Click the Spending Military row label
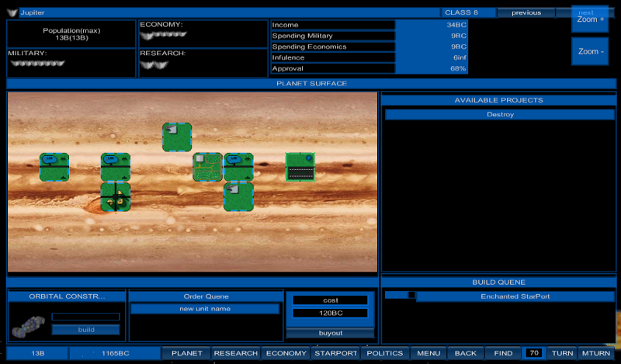The height and width of the screenshot is (364, 621). (333, 36)
